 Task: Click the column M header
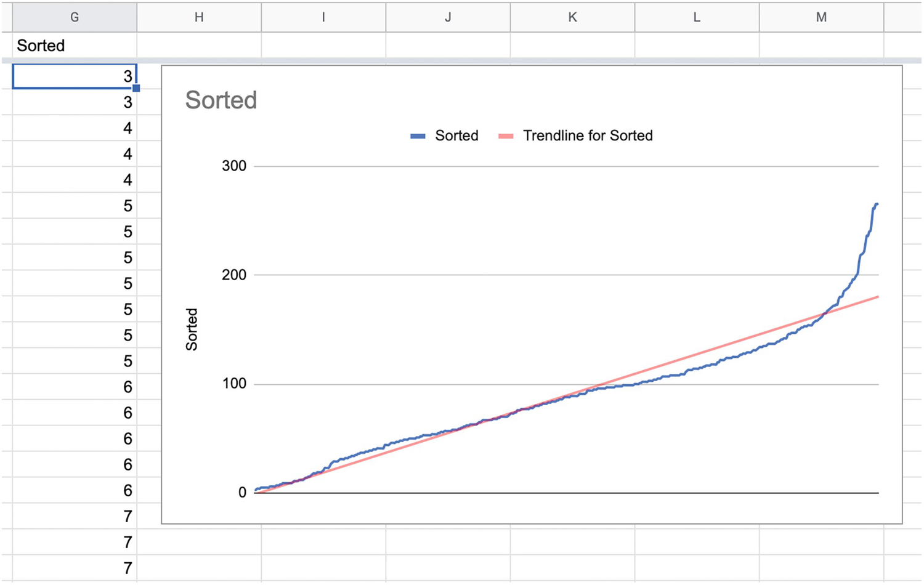[x=821, y=17]
